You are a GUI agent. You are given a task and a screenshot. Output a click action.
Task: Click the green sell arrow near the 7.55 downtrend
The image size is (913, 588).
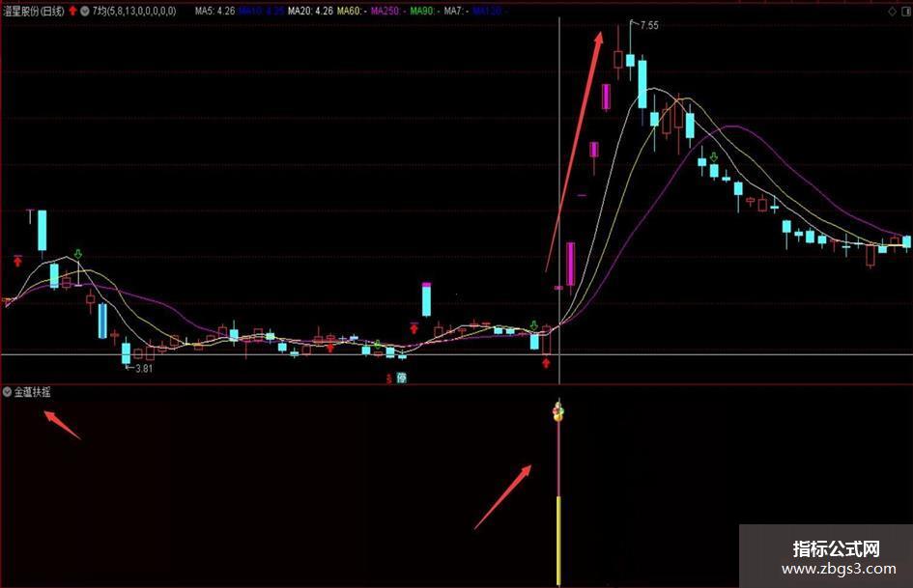click(x=714, y=157)
